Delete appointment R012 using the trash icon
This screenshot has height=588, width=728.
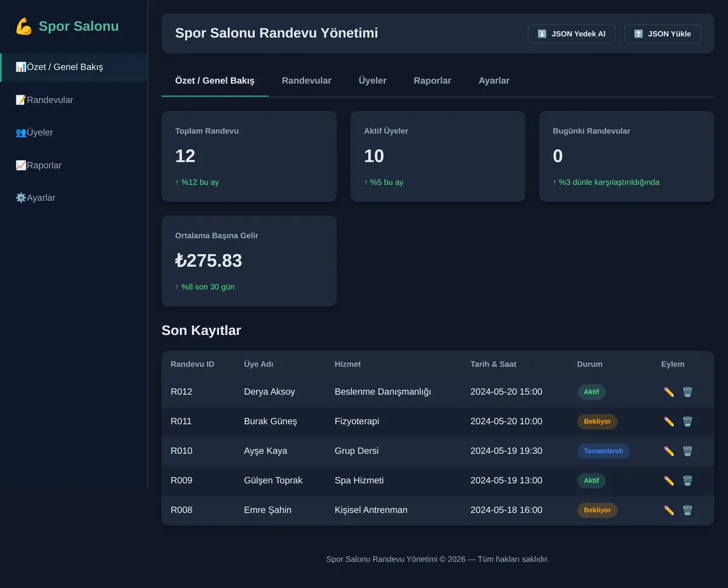point(687,392)
